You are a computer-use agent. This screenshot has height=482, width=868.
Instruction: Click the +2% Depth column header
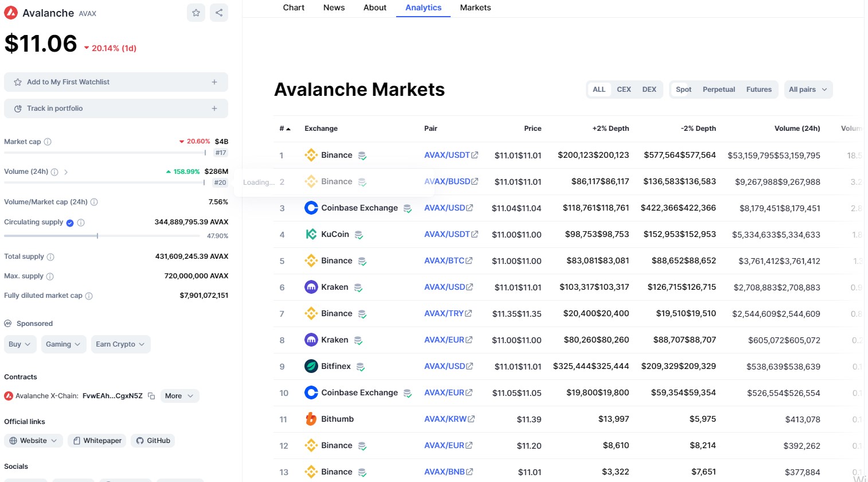[x=611, y=129]
